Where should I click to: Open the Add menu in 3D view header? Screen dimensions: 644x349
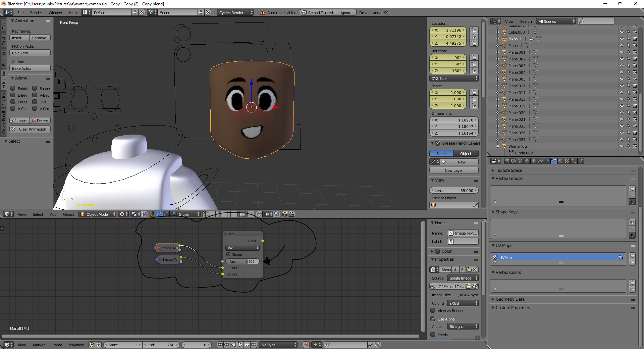point(53,214)
